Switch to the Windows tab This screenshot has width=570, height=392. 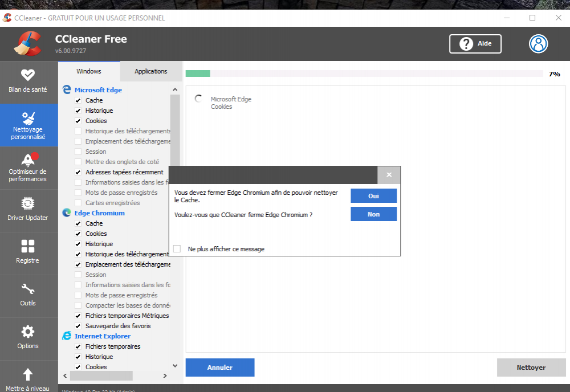tap(89, 71)
